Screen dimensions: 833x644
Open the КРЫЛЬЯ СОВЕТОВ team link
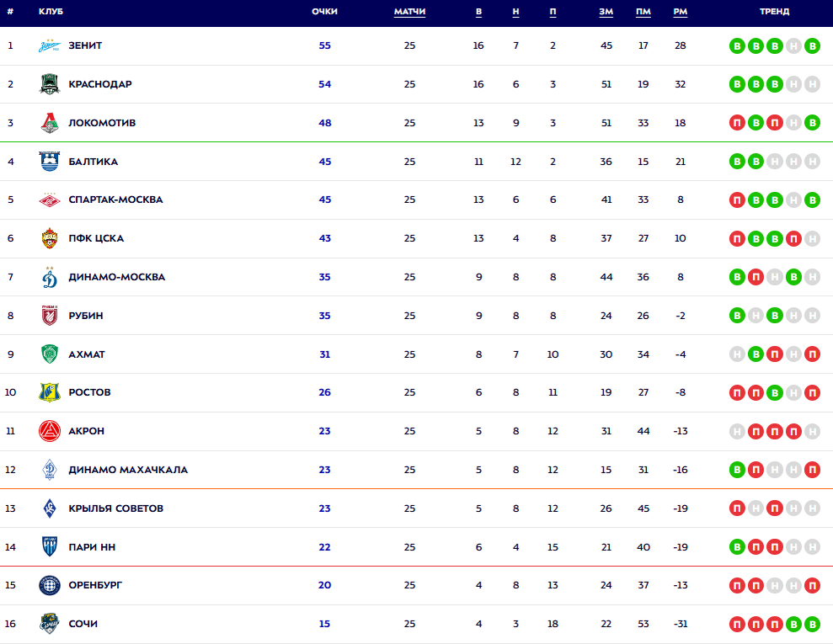click(x=115, y=508)
